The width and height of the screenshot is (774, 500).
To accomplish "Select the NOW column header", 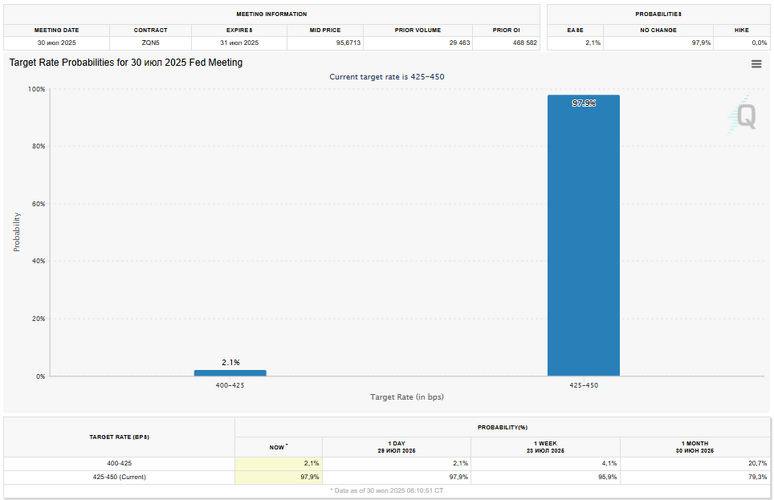I will 278,445.
